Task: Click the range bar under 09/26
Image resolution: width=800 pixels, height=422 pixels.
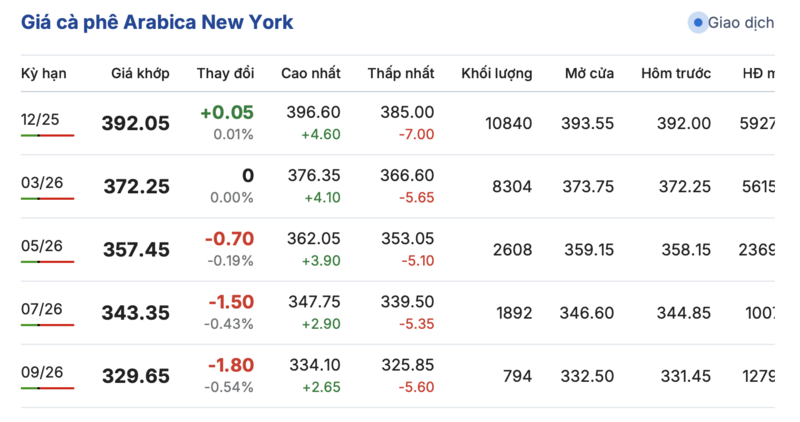Action: coord(47,388)
